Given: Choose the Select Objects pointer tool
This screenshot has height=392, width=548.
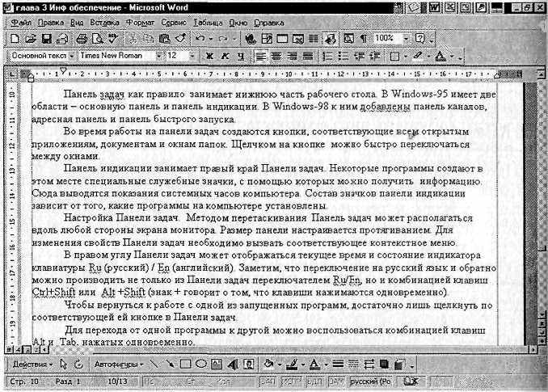Looking at the screenshot, I should (x=63, y=364).
